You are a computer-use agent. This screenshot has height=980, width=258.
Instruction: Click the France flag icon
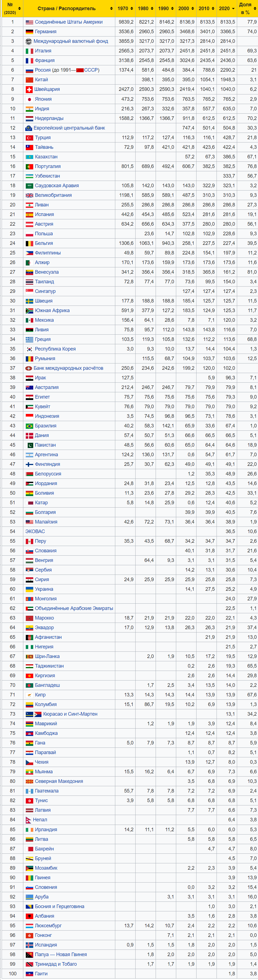(x=29, y=60)
